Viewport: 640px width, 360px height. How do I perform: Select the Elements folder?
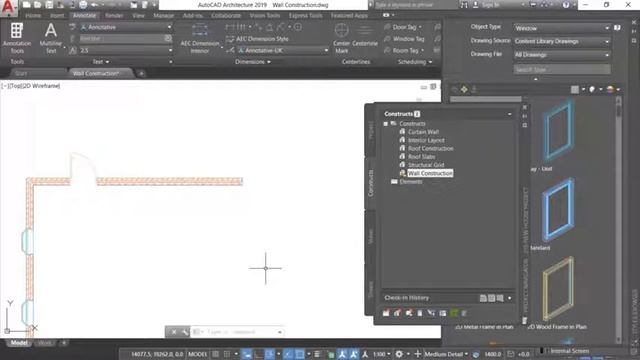pyautogui.click(x=411, y=182)
